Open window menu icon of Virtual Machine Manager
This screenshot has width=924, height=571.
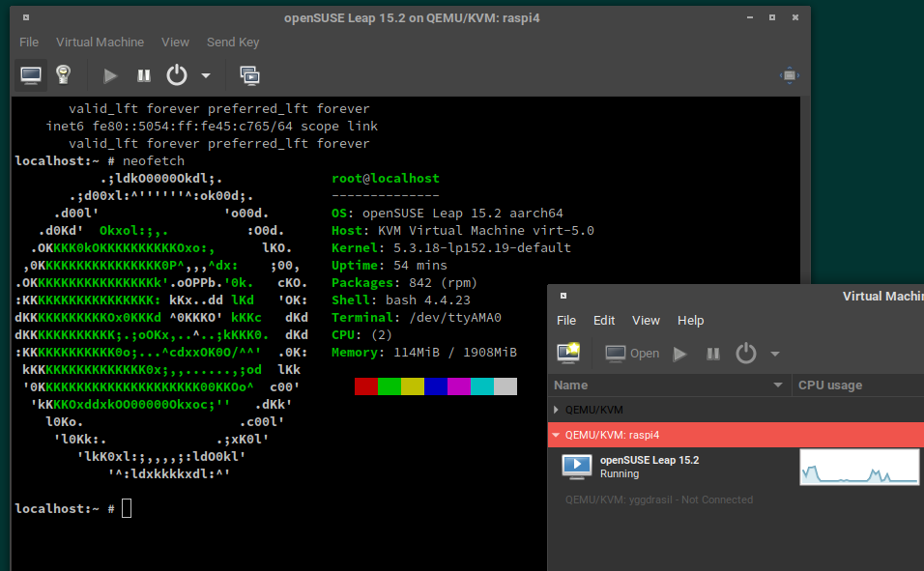563,296
